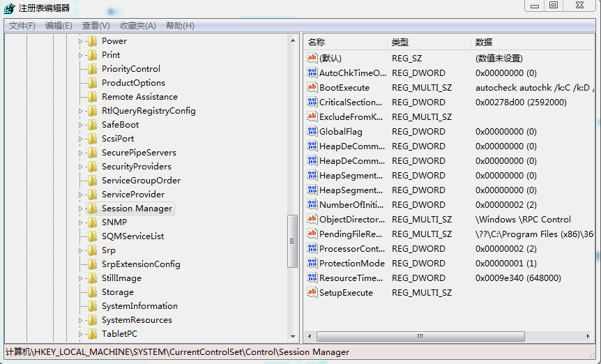The height and width of the screenshot is (364, 601).
Task: Click the string icon beside SetupExecute
Action: pyautogui.click(x=312, y=292)
